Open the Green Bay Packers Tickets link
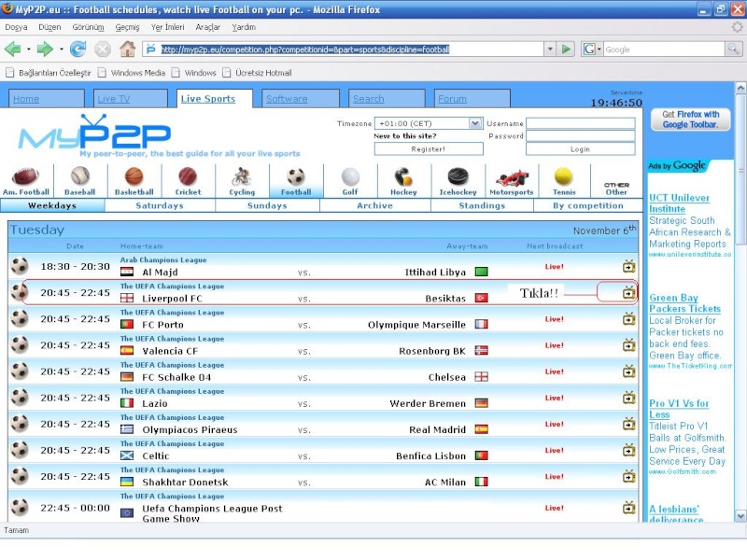 point(684,303)
